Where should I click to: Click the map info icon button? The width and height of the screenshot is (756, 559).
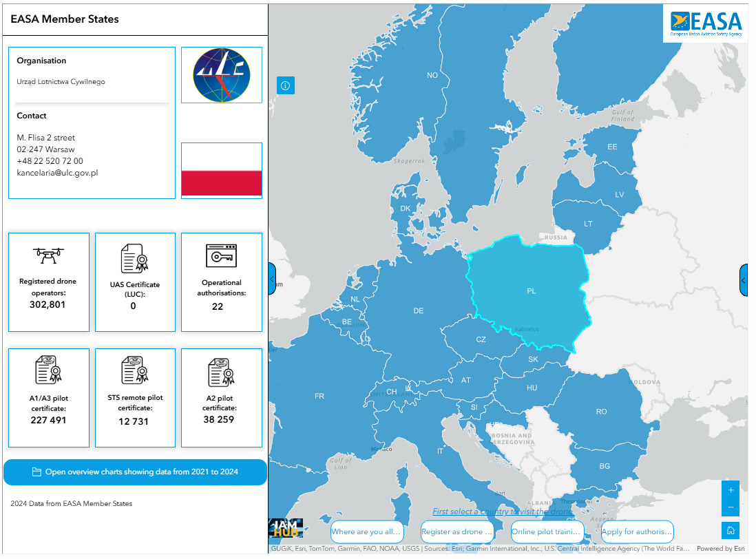(x=286, y=85)
